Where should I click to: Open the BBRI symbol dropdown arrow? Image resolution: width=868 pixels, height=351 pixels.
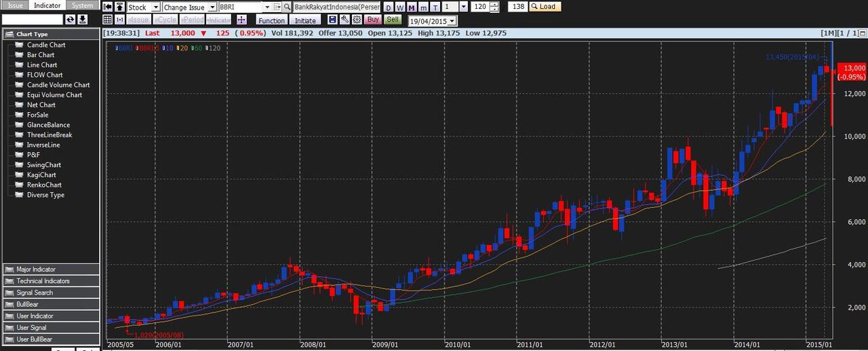tap(267, 7)
